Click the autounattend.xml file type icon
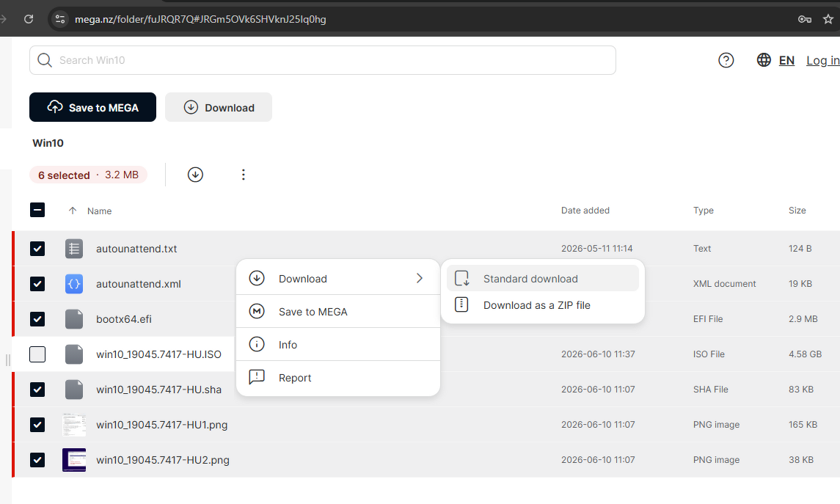 point(74,284)
